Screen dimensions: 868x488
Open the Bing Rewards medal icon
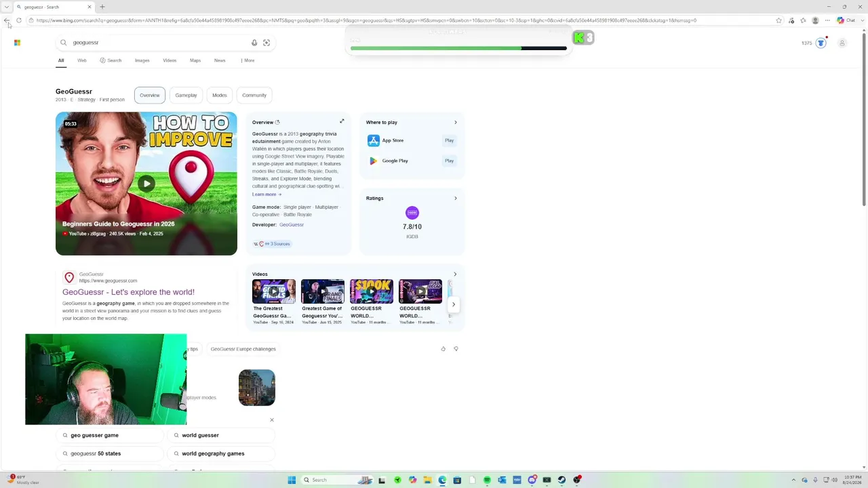[821, 43]
